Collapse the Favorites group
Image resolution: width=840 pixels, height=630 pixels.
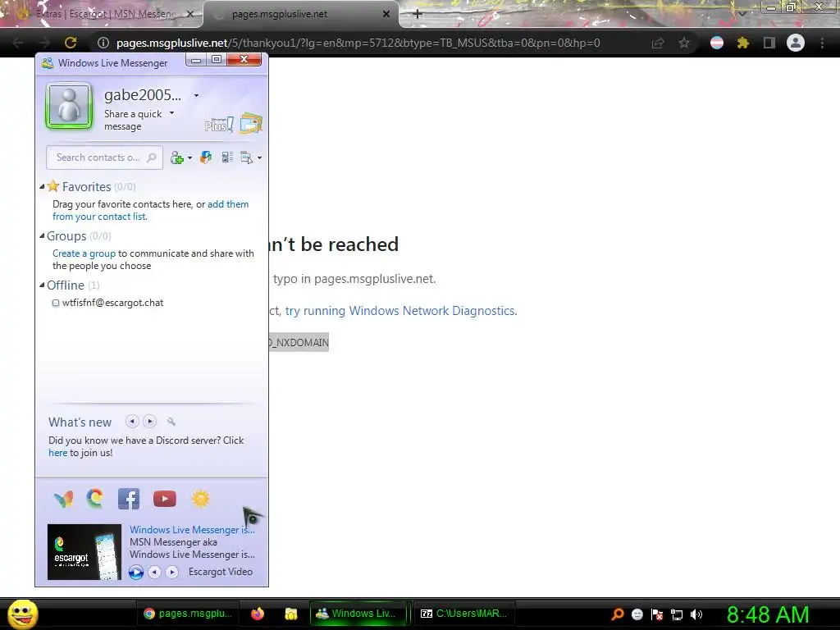click(x=43, y=186)
